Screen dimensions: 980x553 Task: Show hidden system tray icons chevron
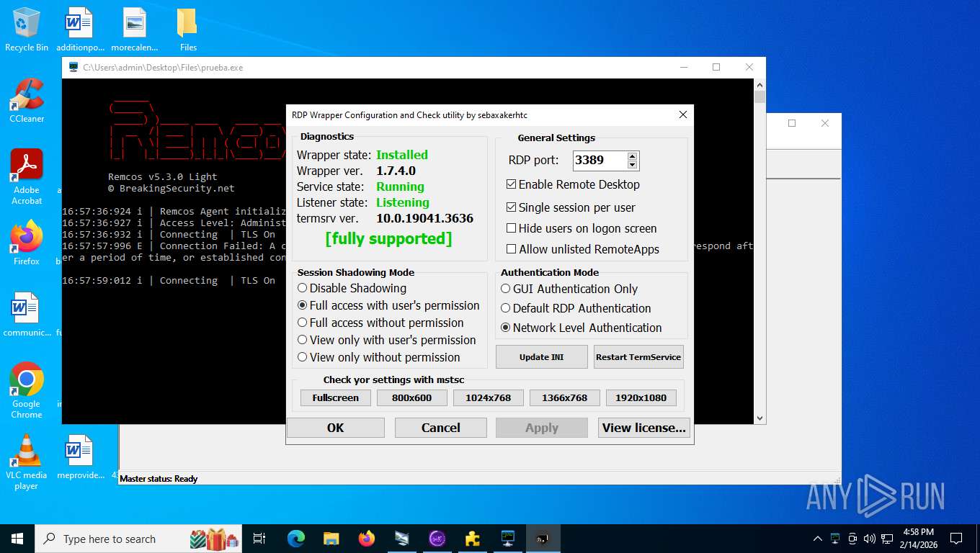[x=817, y=539]
